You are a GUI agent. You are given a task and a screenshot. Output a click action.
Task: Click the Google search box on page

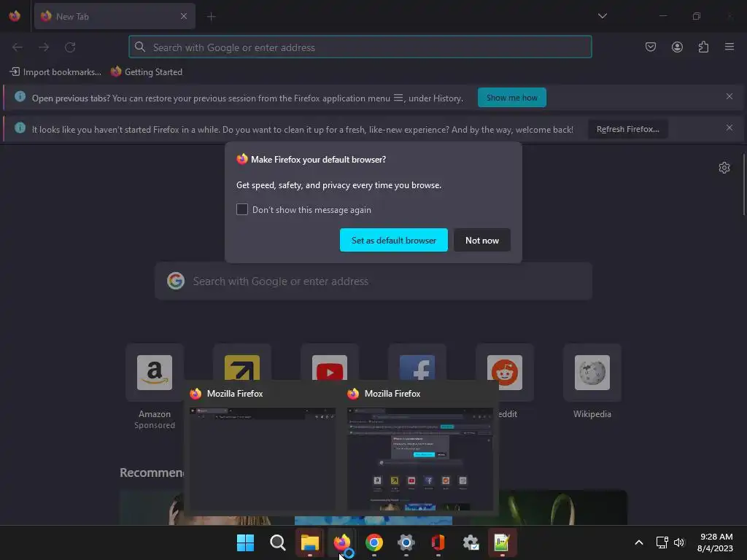[373, 281]
